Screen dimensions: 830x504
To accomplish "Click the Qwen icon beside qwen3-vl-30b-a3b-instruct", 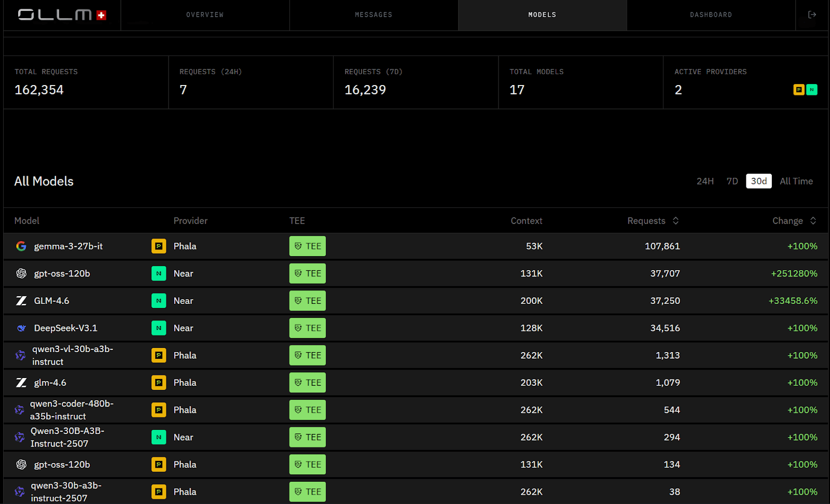I will click(20, 355).
